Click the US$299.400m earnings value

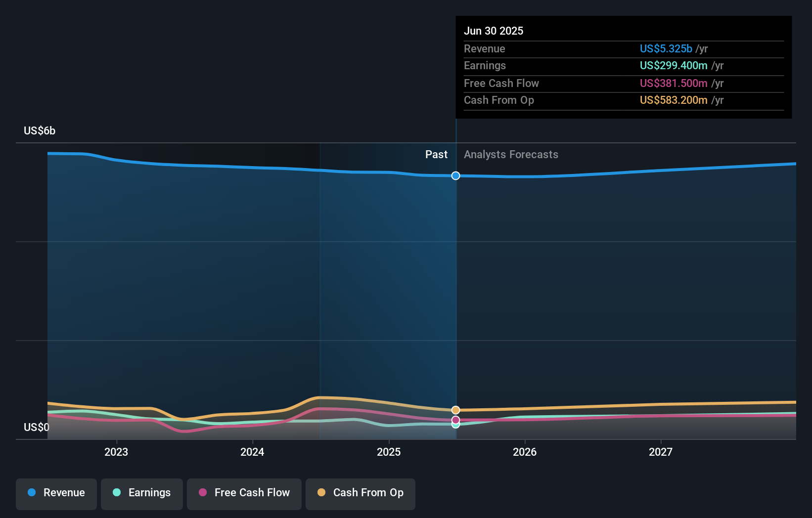674,65
